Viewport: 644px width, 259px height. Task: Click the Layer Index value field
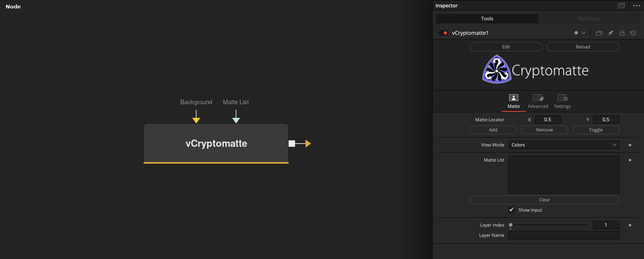(x=606, y=225)
